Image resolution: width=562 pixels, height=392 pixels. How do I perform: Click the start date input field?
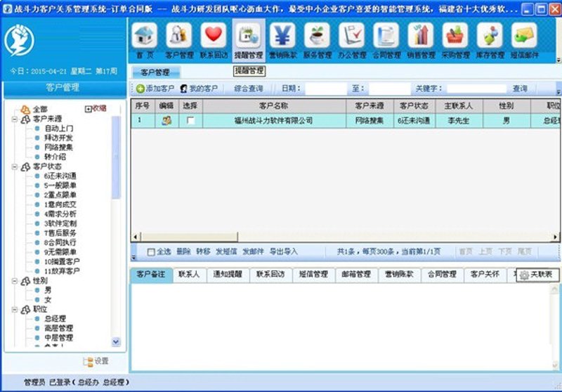[x=326, y=89]
